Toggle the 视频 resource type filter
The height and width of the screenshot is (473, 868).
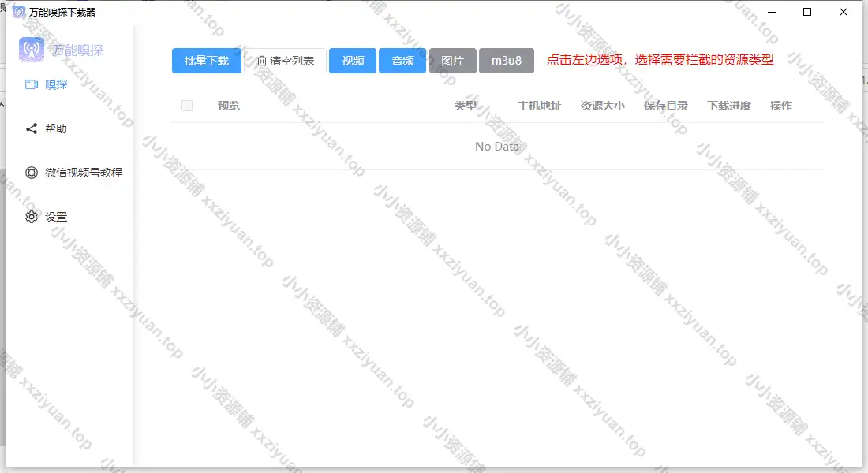(353, 61)
